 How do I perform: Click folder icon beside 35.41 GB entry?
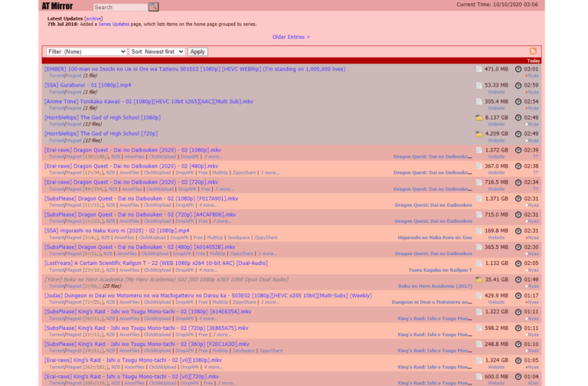click(x=479, y=280)
